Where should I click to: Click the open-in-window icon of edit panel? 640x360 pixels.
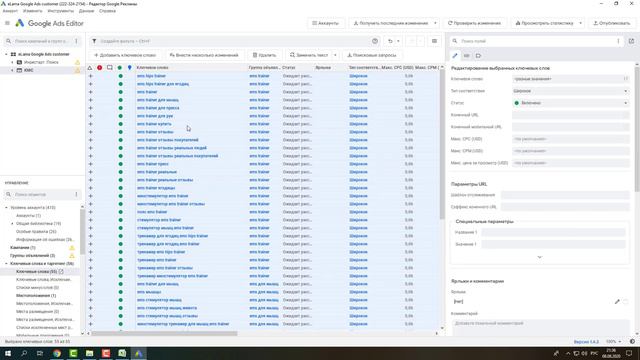[x=631, y=41]
